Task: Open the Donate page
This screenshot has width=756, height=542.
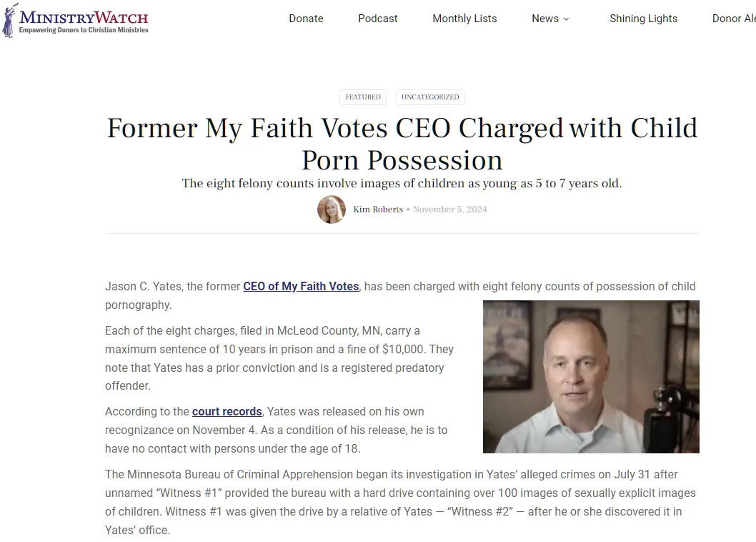Action: coord(306,19)
